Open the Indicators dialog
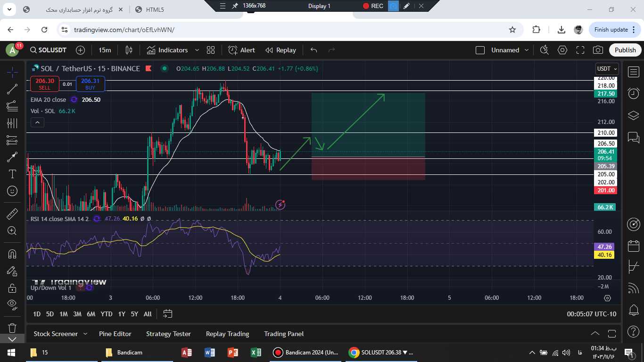Image resolution: width=644 pixels, height=362 pixels. pos(167,50)
